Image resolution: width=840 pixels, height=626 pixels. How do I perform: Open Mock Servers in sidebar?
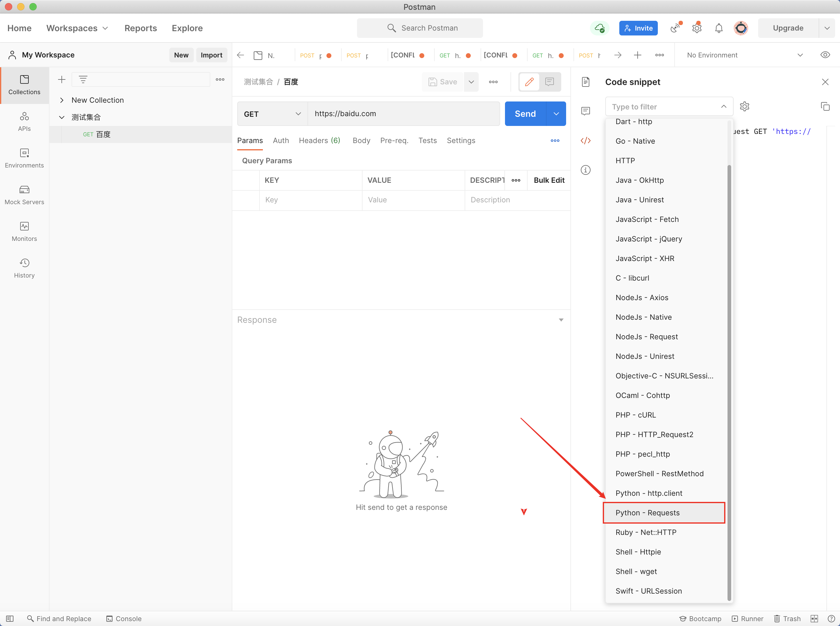[x=24, y=195]
